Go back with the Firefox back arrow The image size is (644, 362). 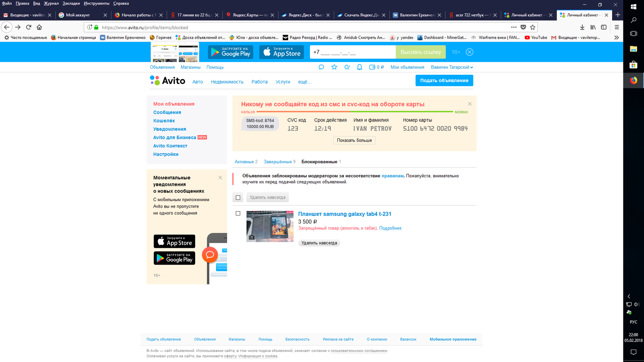click(7, 27)
